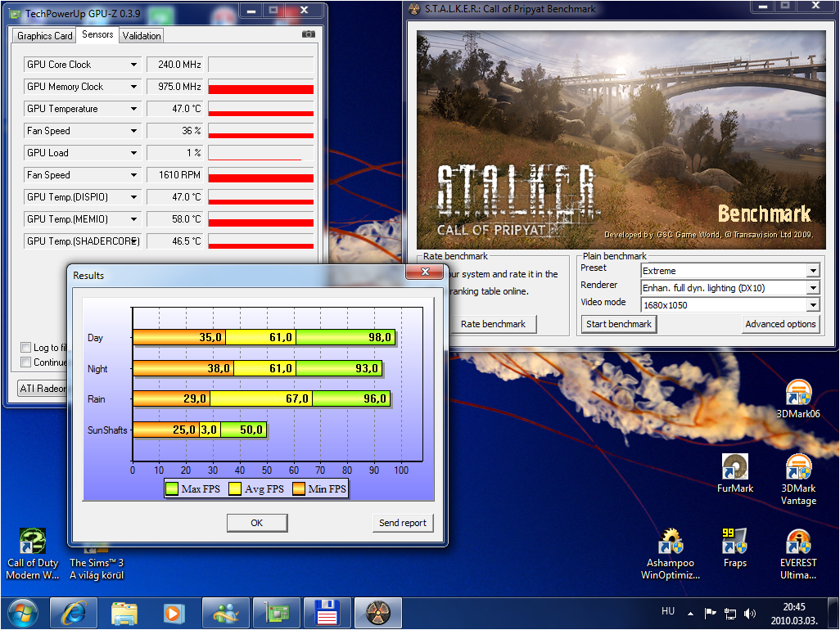
Task: Open Windows Explorer folder in taskbar
Action: 124,613
